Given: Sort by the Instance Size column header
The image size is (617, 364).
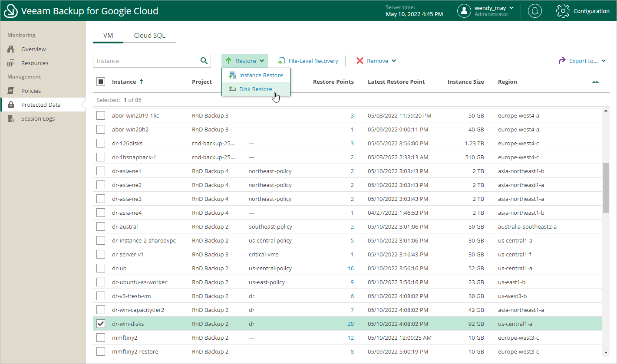Looking at the screenshot, I should click(x=465, y=82).
